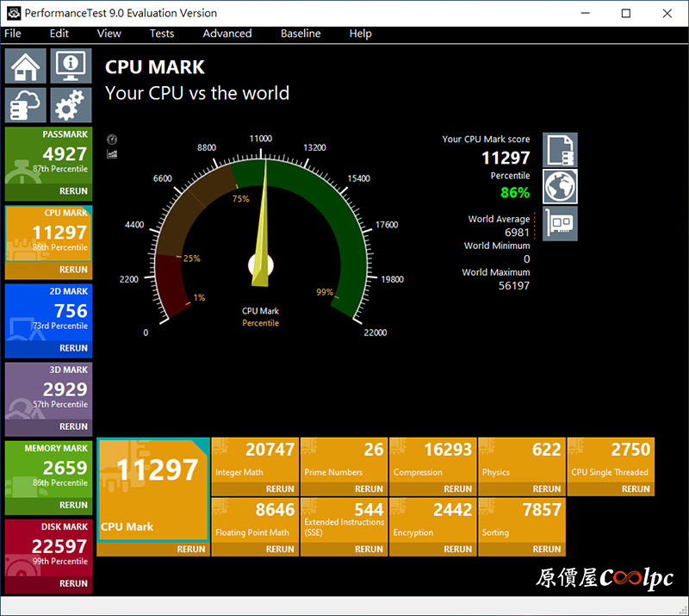Rerun the Compression test
The image size is (689, 616).
pos(433,489)
